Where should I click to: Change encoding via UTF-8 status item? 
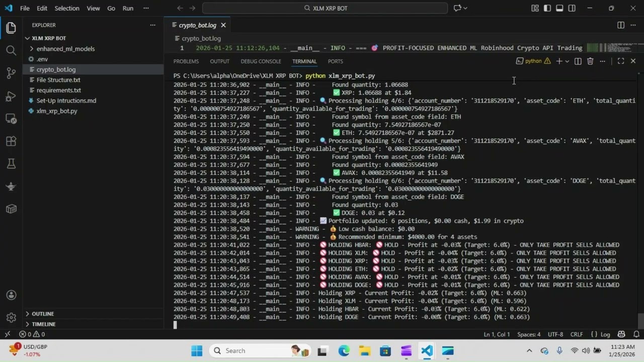pyautogui.click(x=555, y=334)
